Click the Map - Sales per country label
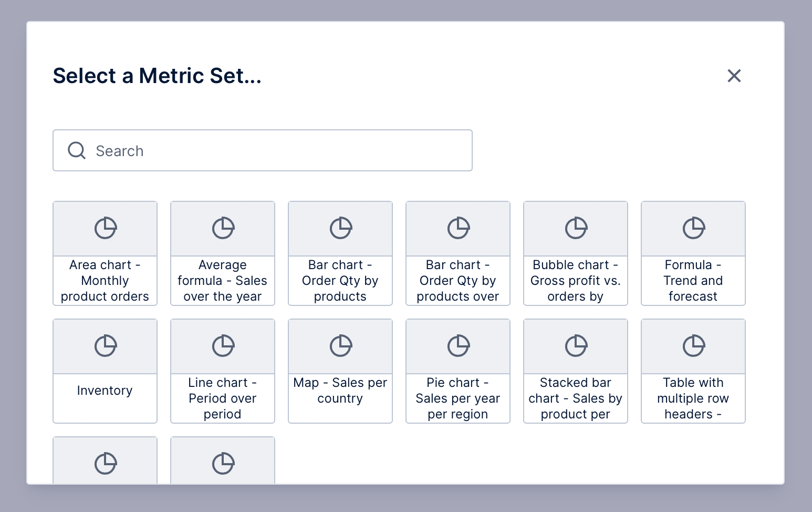 coord(340,391)
